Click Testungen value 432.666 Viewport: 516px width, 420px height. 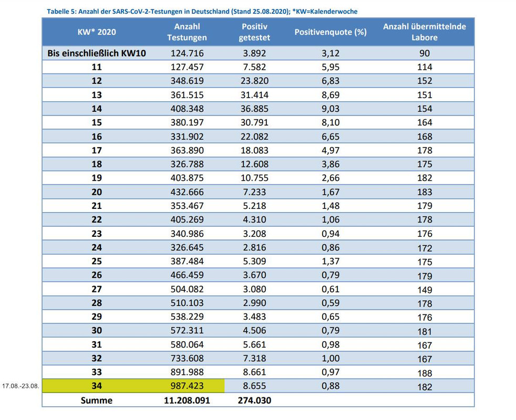187,192
